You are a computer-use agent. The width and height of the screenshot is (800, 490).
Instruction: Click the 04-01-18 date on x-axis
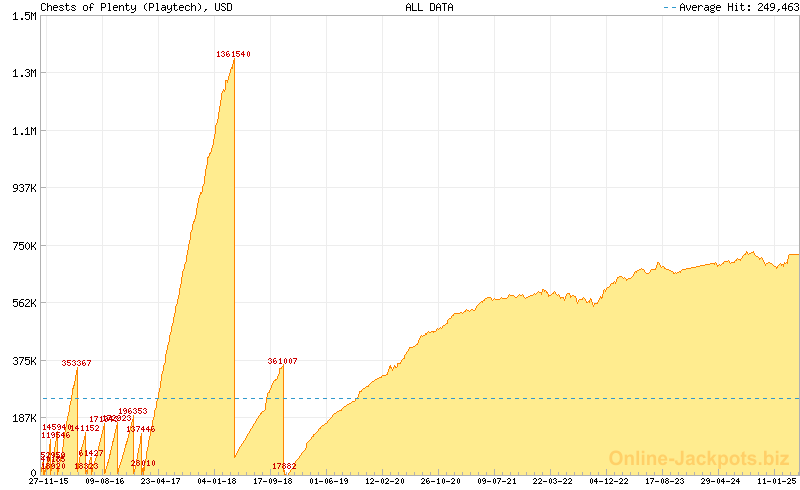coord(216,481)
